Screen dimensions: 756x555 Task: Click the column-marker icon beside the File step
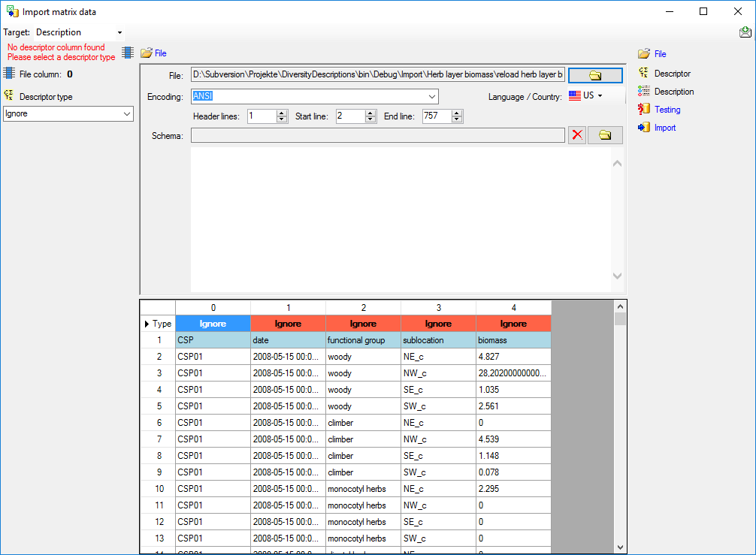(x=128, y=53)
